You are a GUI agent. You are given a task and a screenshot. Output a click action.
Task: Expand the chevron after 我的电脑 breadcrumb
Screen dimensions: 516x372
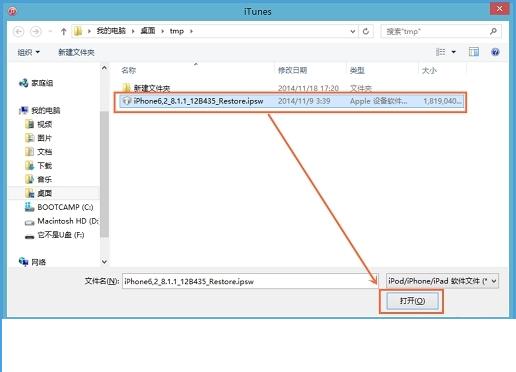pos(133,31)
